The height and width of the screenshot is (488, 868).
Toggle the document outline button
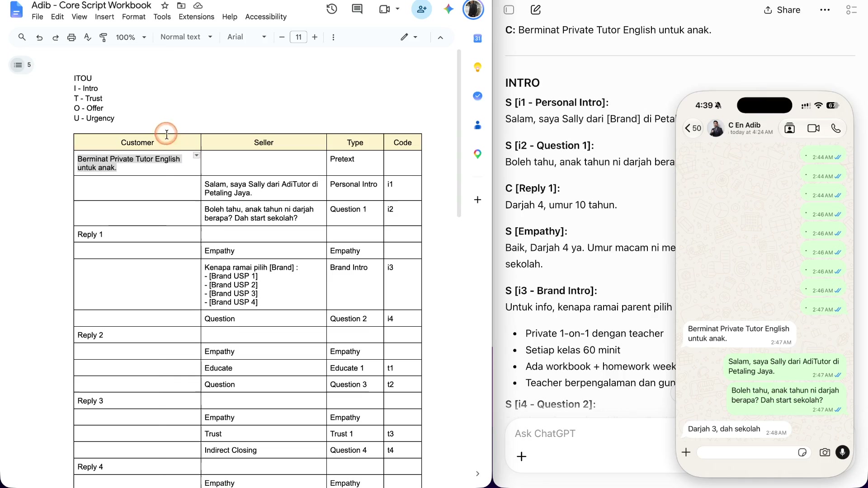[21, 65]
